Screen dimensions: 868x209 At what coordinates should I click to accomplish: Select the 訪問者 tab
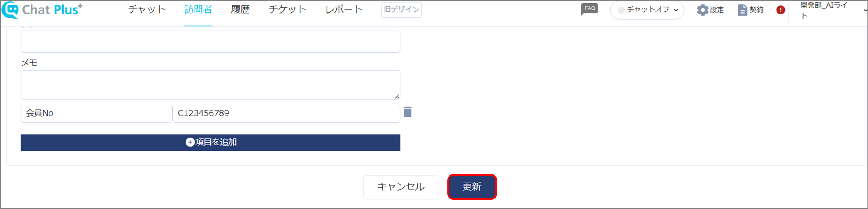[198, 9]
